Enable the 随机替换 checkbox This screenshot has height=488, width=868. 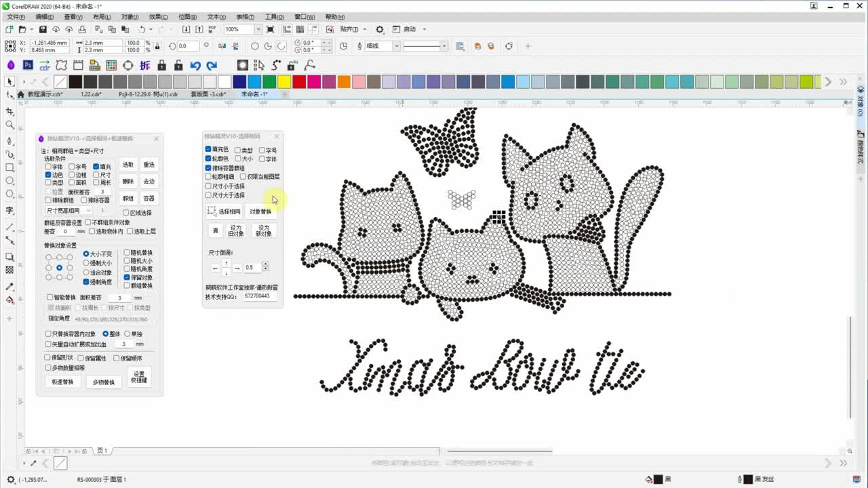point(127,253)
